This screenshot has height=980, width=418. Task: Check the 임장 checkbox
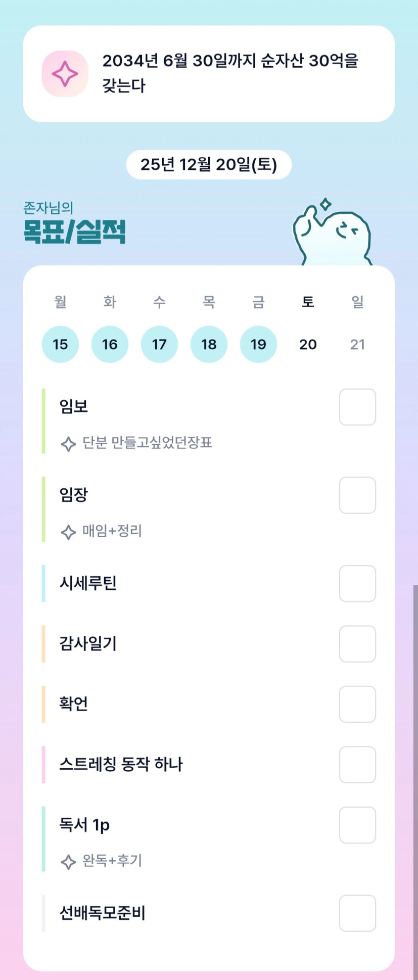click(x=357, y=495)
